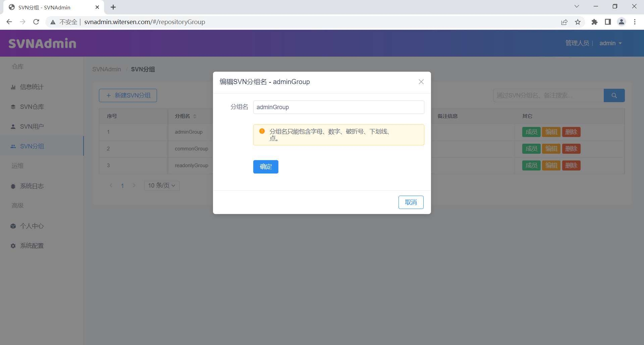Click the browser address bar URL
Image resolution: width=644 pixels, height=345 pixels.
click(x=145, y=22)
